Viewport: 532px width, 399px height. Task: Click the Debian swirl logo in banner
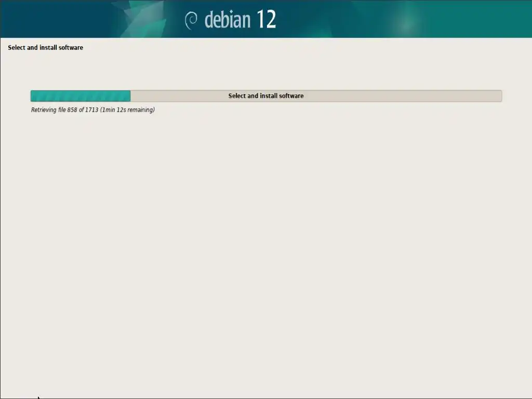click(x=191, y=20)
